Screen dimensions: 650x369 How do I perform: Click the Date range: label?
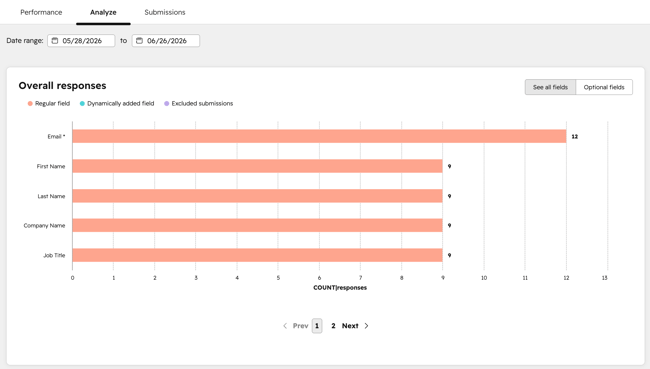[25, 41]
